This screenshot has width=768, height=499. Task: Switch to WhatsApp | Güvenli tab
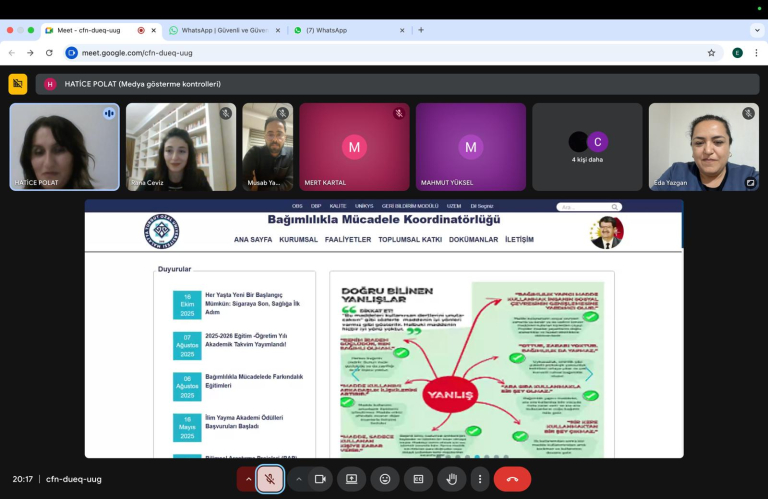[x=222, y=30]
